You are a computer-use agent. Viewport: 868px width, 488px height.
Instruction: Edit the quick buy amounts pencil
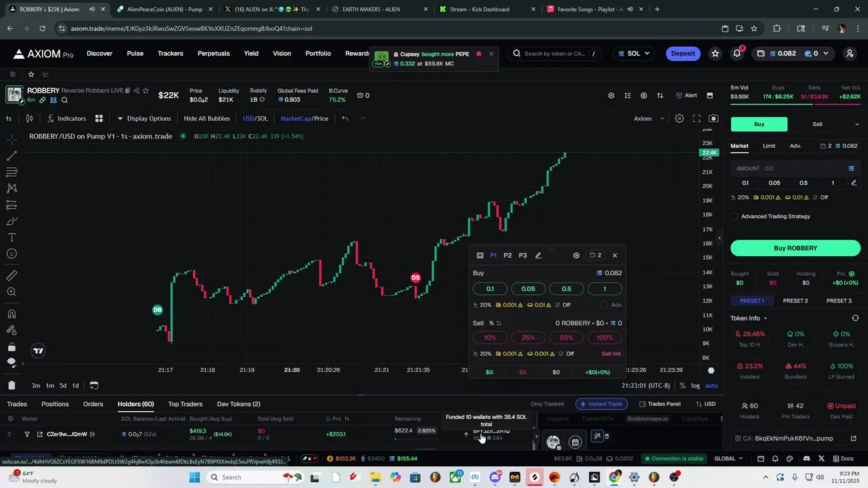pyautogui.click(x=854, y=183)
